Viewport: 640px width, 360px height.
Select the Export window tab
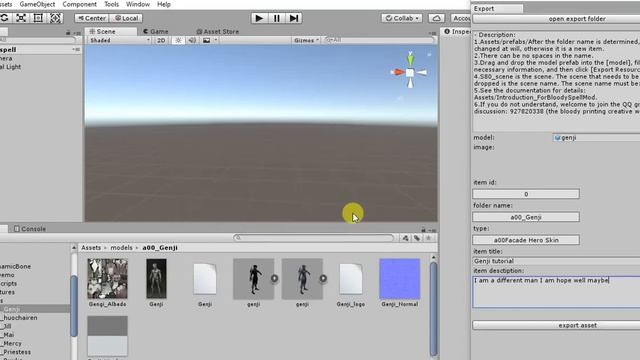(x=497, y=9)
